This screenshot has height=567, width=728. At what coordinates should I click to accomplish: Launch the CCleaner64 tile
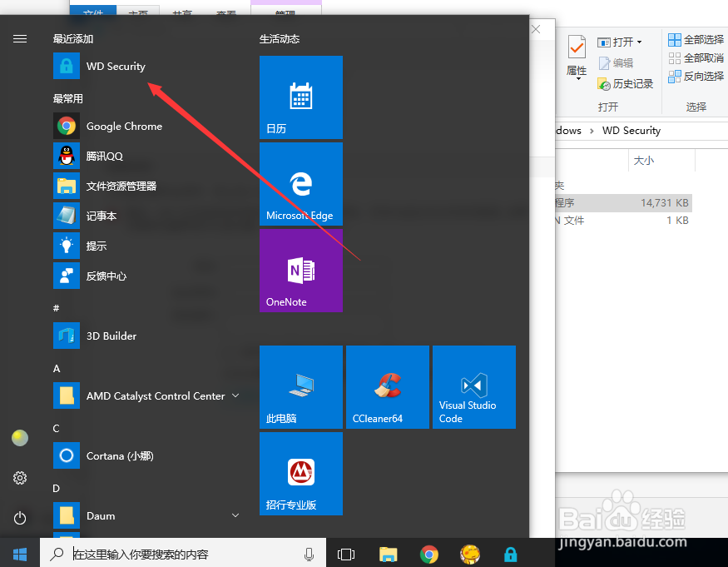387,386
